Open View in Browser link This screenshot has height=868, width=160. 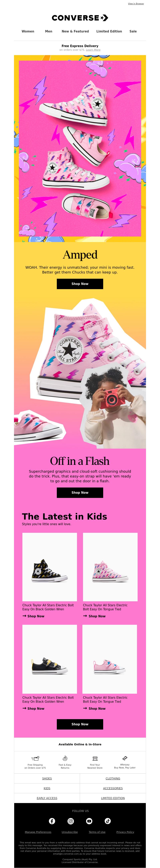(136, 4)
